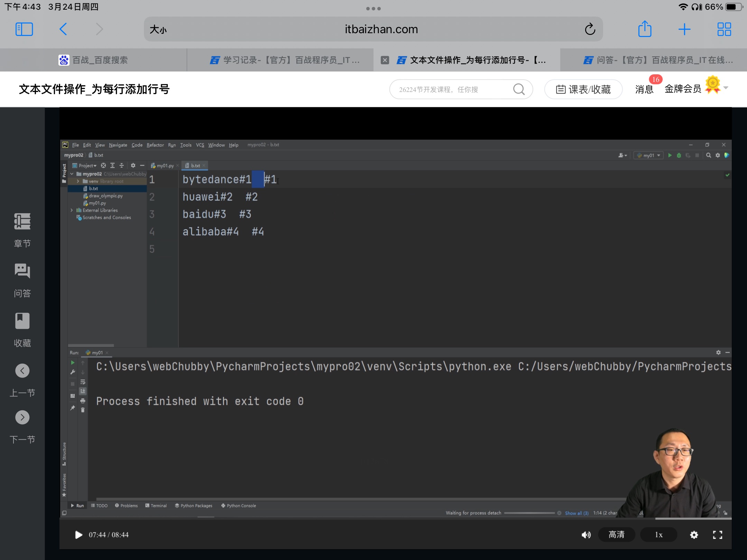Go to next lesson 下一节
Screen dimensions: 747x560
click(22, 427)
